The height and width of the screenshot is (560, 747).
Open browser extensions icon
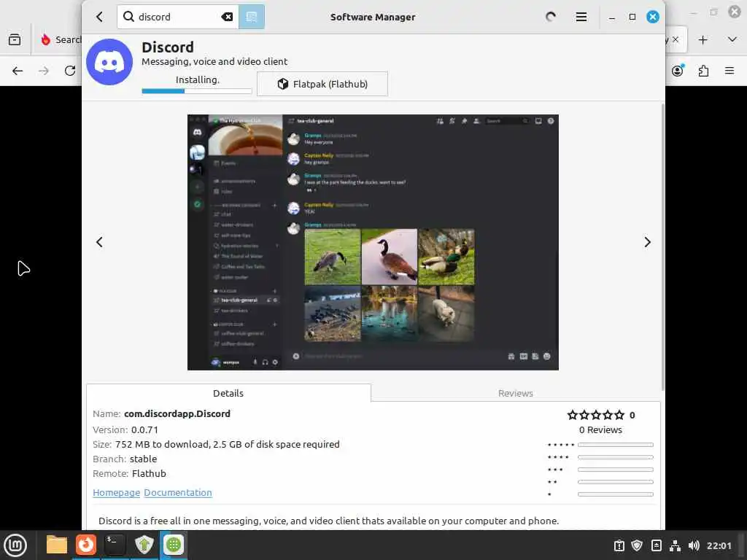704,71
